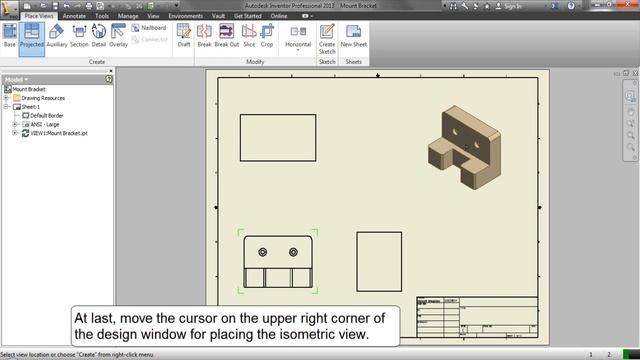Select VIEW1:Mount Bracket.ipt in browser
640x360 pixels.
pyautogui.click(x=55, y=133)
